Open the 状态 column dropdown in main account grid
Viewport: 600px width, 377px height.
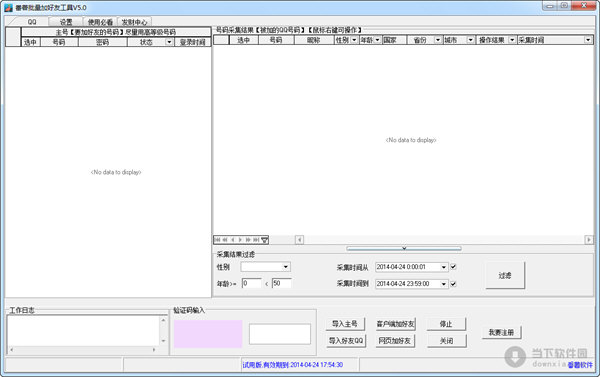[169, 42]
